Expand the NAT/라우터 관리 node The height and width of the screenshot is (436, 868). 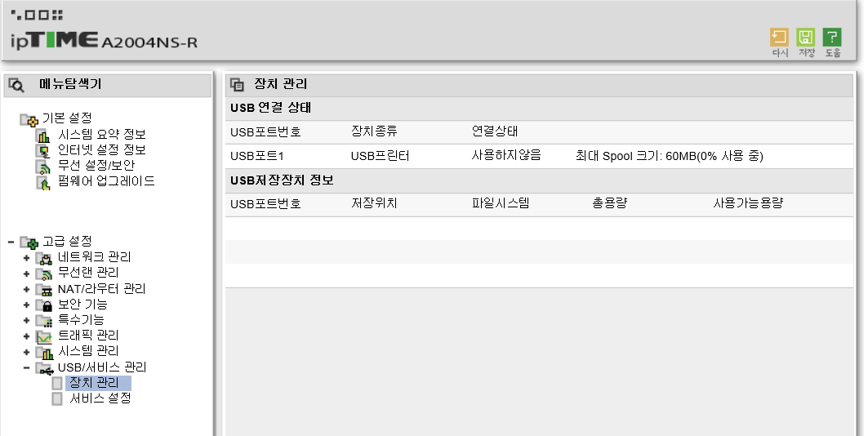pyautogui.click(x=26, y=289)
